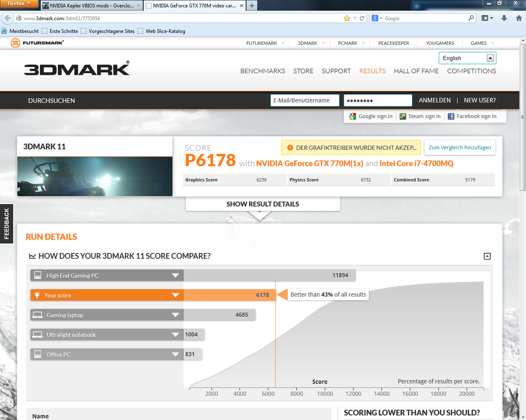The image size is (526, 420).
Task: Click the driver warning exclamation icon
Action: point(290,148)
